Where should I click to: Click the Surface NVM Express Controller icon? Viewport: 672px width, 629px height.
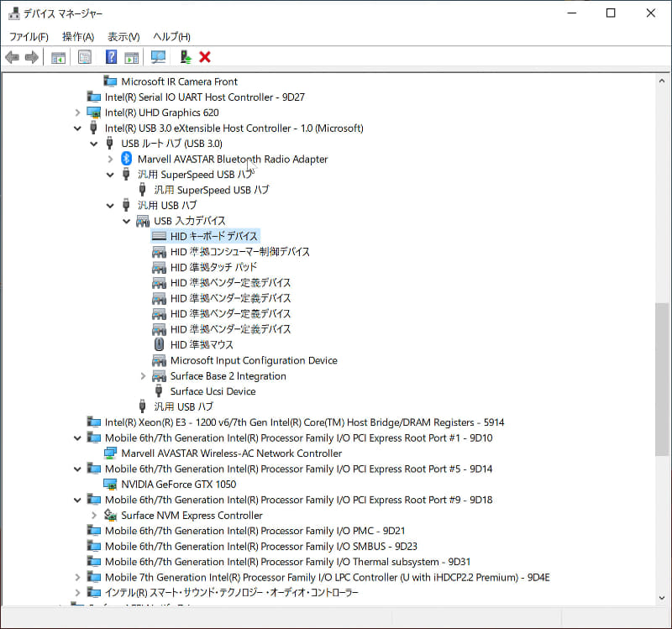tap(110, 515)
